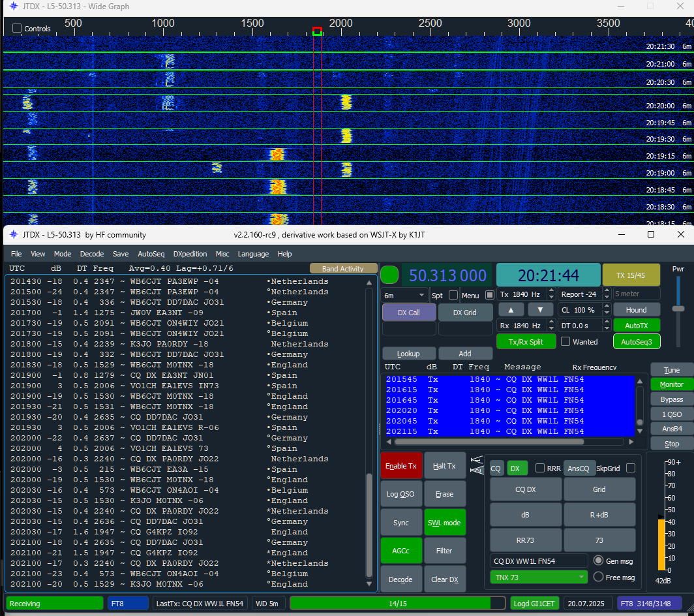694x616 pixels.
Task: Click the AutoSeq3 button
Action: point(636,341)
